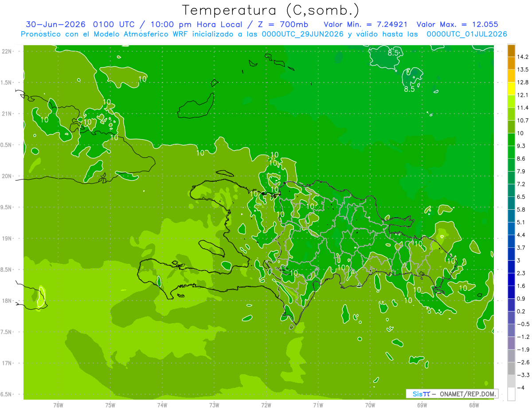Viewport: 532px width, 411px height.
Task: Click the "17N" latitude label
Action: (8, 363)
